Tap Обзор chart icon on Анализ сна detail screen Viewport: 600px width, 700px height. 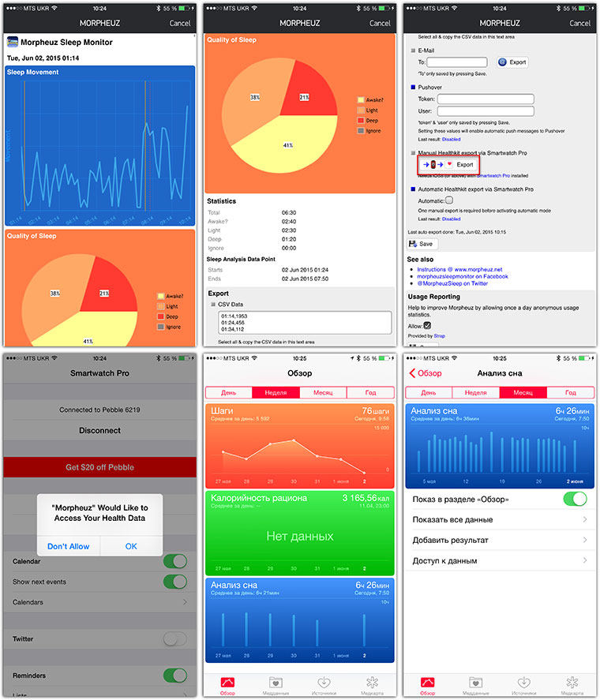tap(428, 682)
